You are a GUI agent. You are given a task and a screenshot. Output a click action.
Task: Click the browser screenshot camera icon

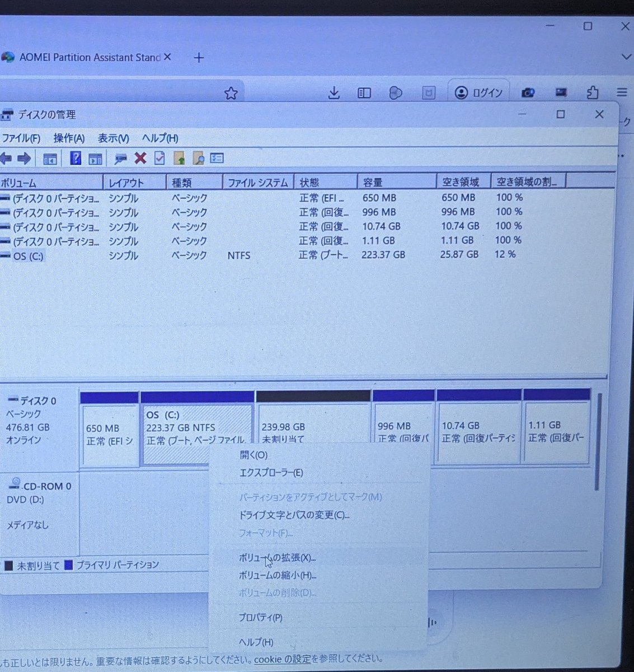(528, 93)
